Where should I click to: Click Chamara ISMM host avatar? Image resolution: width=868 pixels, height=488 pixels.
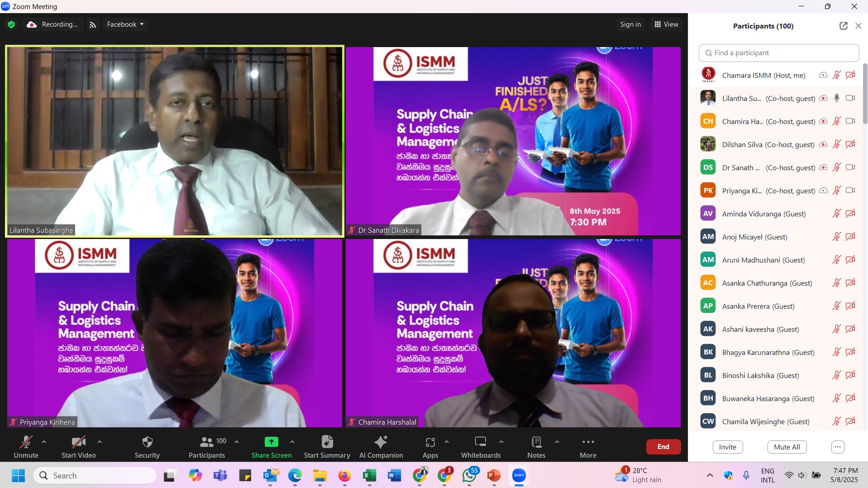pos(708,75)
